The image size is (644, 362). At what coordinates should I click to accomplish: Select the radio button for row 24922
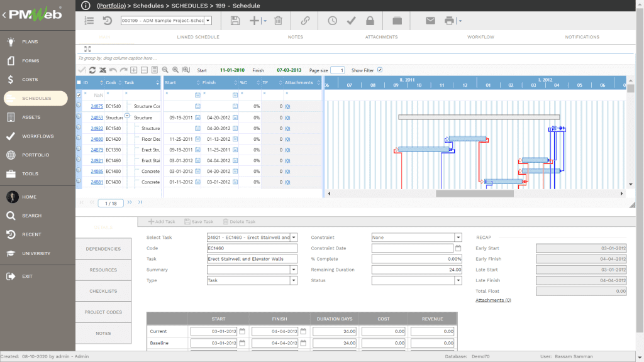click(x=79, y=128)
